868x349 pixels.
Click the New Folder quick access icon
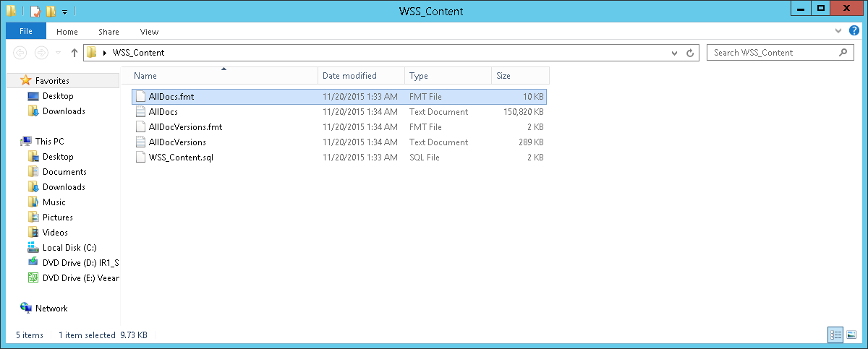(50, 11)
